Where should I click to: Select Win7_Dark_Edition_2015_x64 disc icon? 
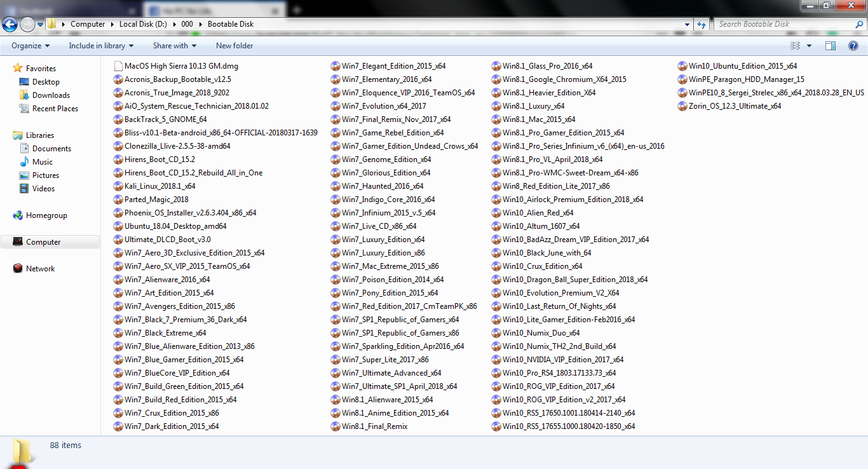coord(118,426)
